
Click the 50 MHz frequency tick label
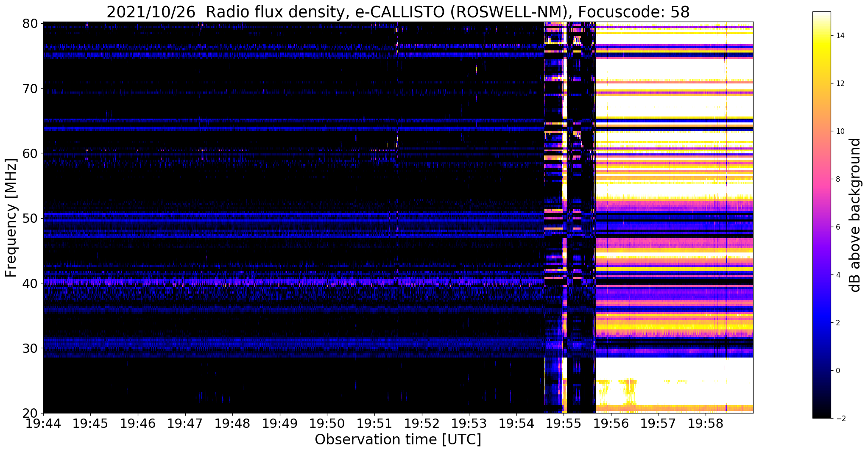(30, 219)
